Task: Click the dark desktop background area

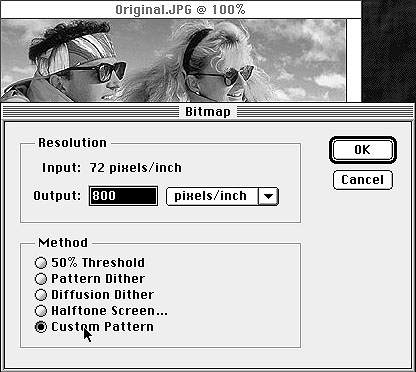Action: pos(389,50)
